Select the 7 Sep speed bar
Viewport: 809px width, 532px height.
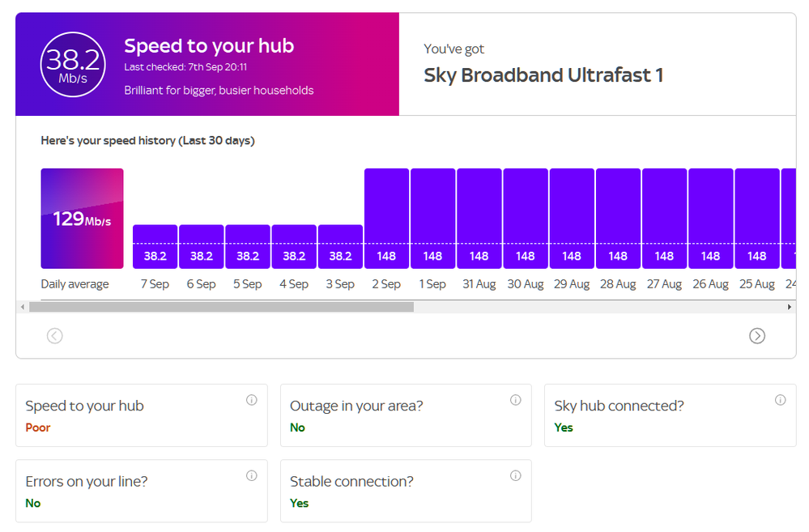155,246
